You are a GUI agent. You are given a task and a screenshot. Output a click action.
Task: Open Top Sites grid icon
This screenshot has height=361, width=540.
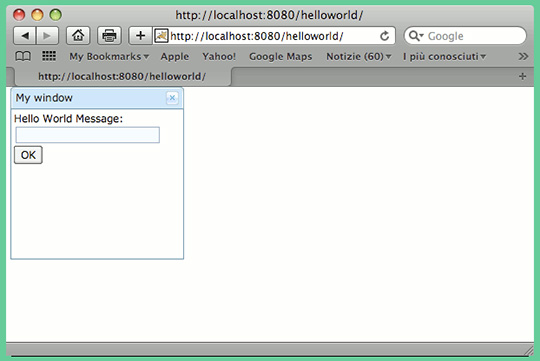coord(49,56)
